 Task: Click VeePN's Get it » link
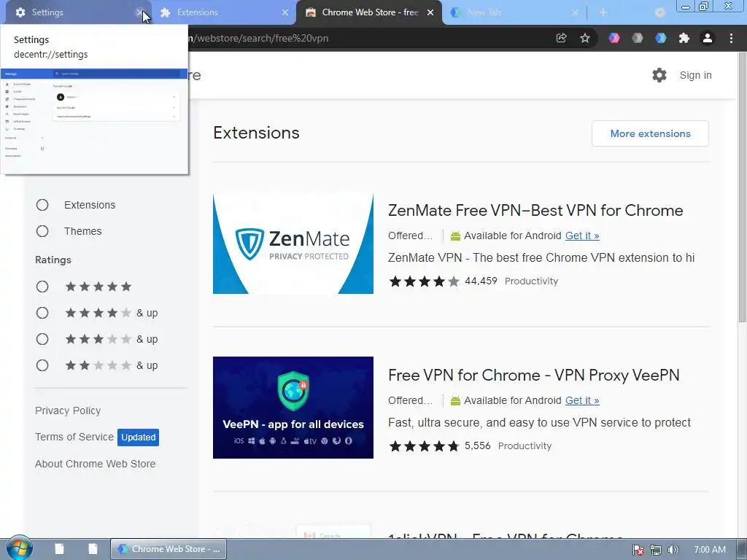[582, 400]
